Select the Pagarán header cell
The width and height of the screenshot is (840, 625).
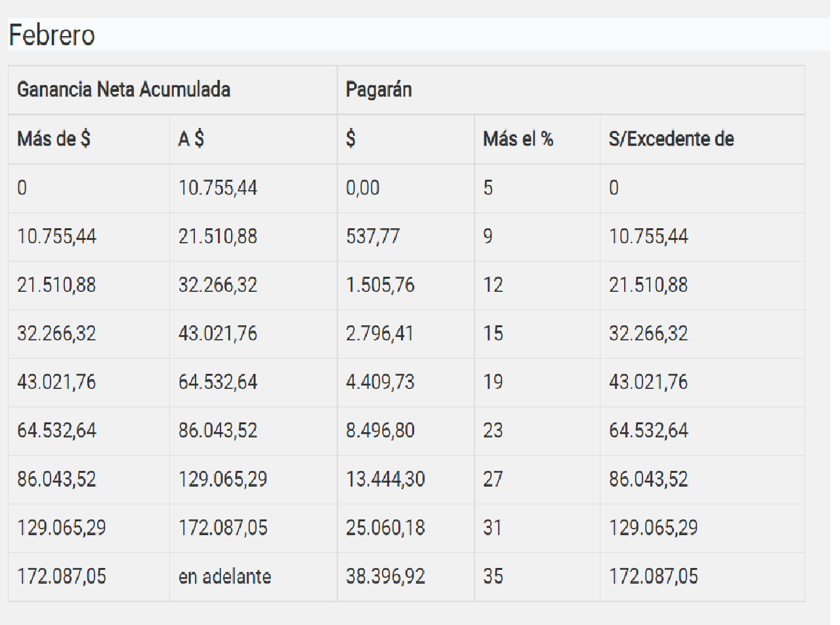click(379, 89)
